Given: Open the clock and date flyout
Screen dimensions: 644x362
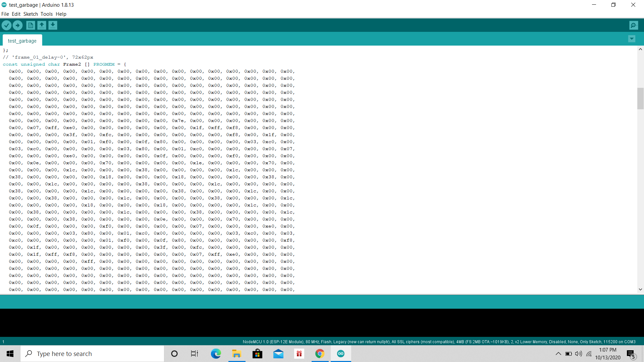Looking at the screenshot, I should click(608, 354).
